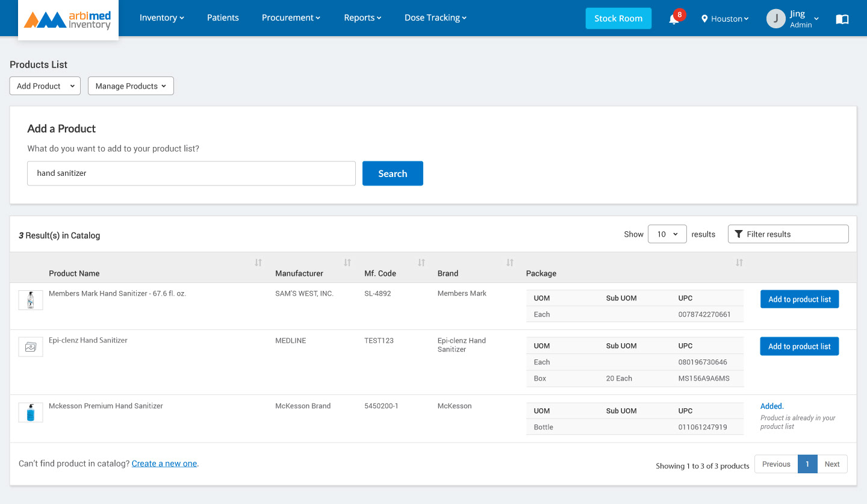
Task: Sort by Mf. Code column arrows
Action: (421, 263)
